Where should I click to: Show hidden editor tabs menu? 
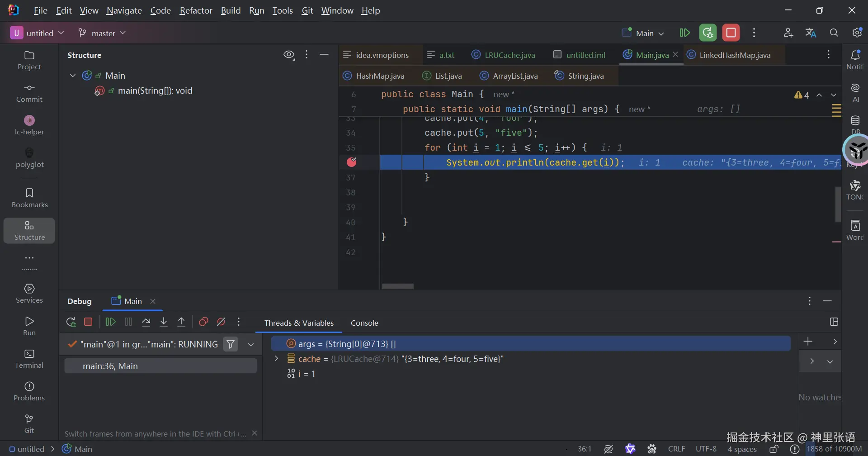(x=829, y=55)
